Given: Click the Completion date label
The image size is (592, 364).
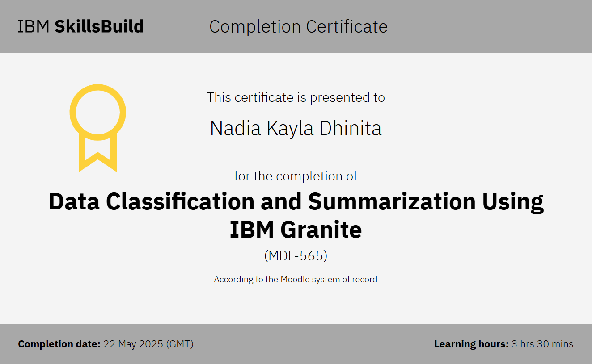Looking at the screenshot, I should 59,344.
